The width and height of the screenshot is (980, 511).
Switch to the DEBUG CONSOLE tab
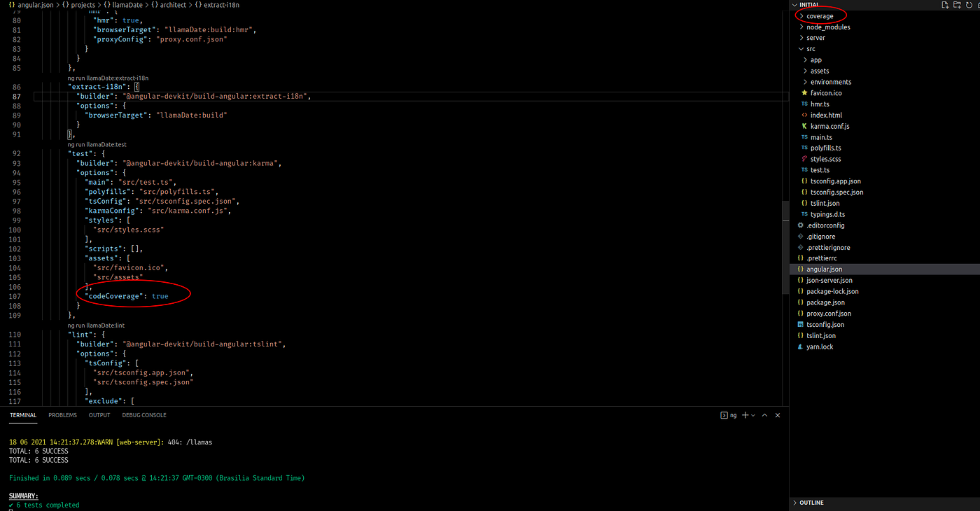(x=144, y=414)
